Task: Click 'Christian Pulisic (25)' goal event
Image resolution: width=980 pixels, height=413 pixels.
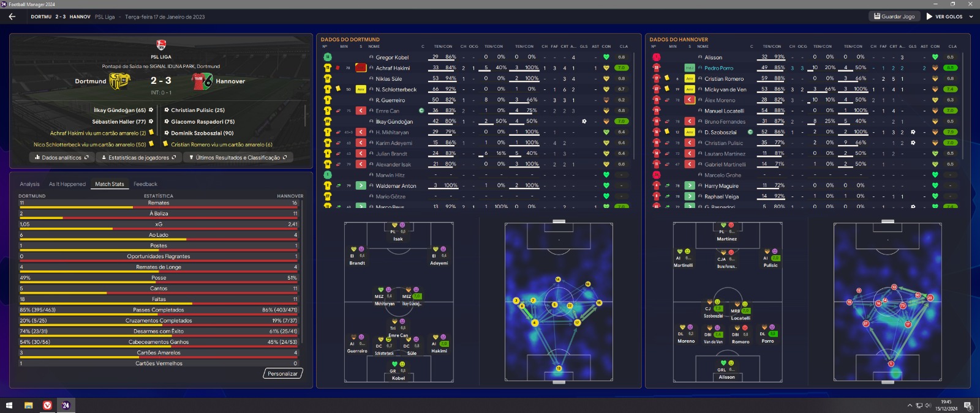Action: tap(198, 110)
